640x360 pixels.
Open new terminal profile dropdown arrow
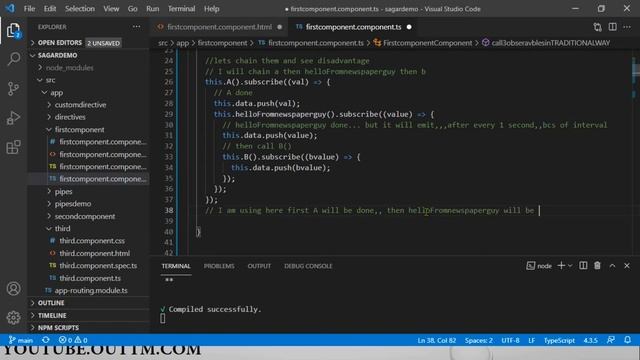click(570, 266)
